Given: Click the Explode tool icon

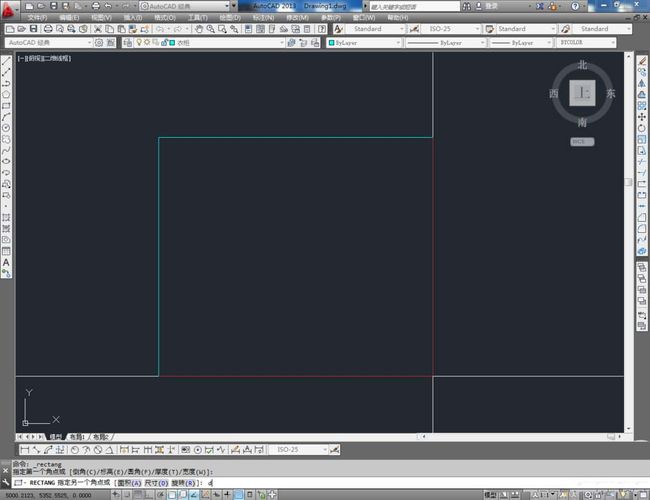Looking at the screenshot, I should tap(642, 251).
